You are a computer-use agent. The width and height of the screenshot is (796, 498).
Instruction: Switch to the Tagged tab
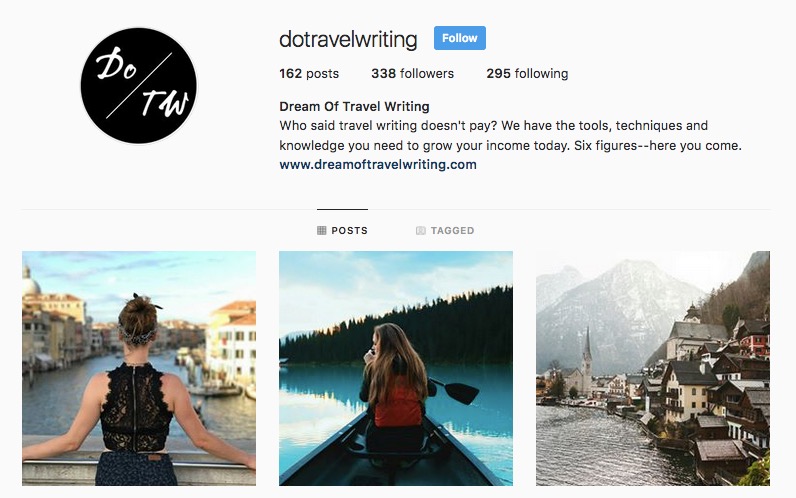(x=445, y=230)
